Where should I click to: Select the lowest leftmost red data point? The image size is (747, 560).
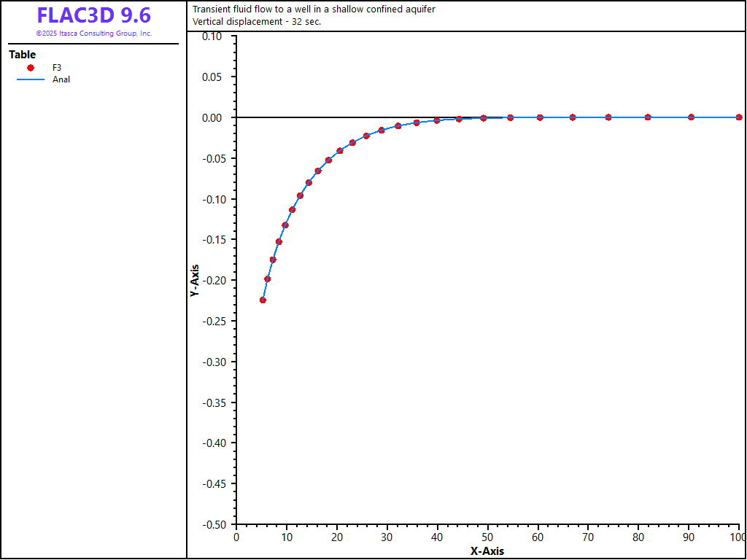[x=263, y=300]
